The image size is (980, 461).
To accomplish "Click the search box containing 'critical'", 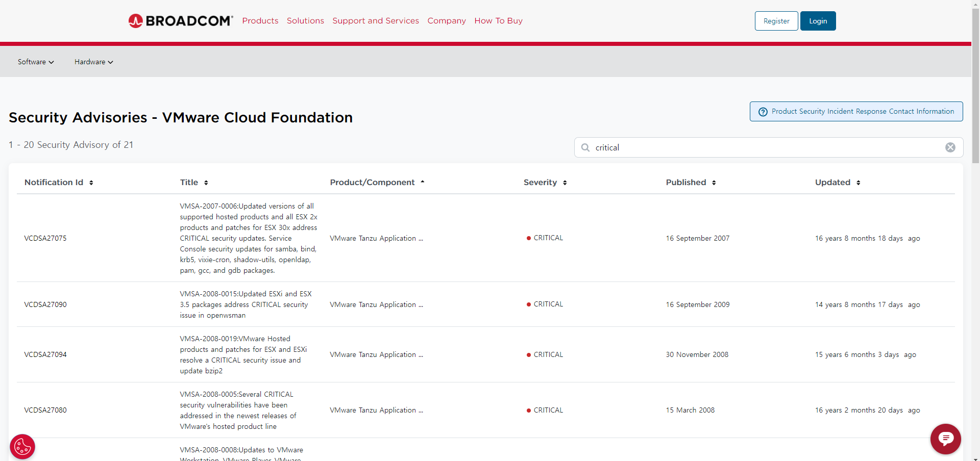I will pyautogui.click(x=768, y=147).
